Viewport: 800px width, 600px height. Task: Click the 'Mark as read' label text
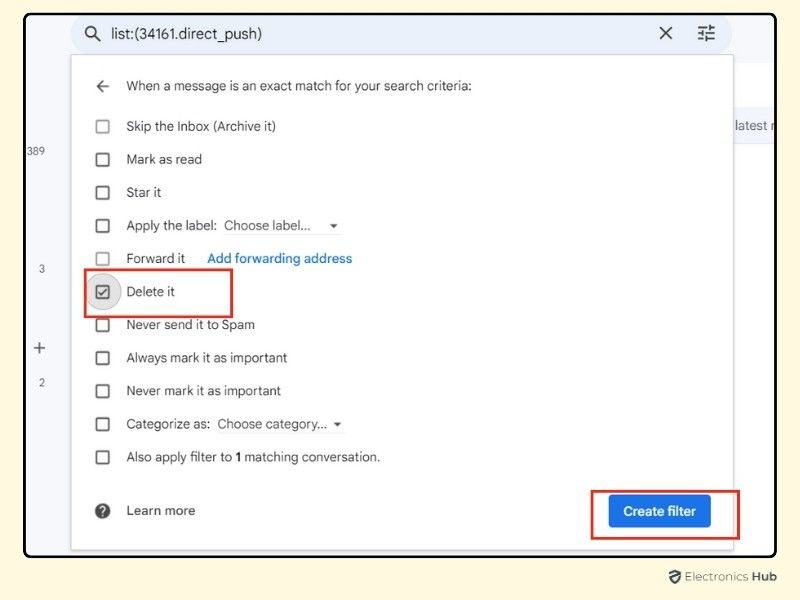(x=164, y=160)
